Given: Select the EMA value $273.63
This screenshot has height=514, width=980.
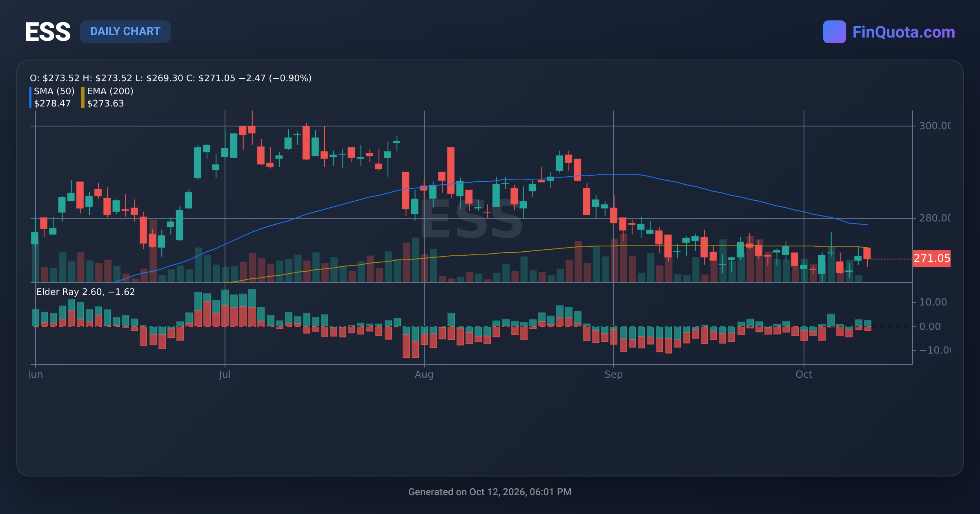Looking at the screenshot, I should click(105, 104).
